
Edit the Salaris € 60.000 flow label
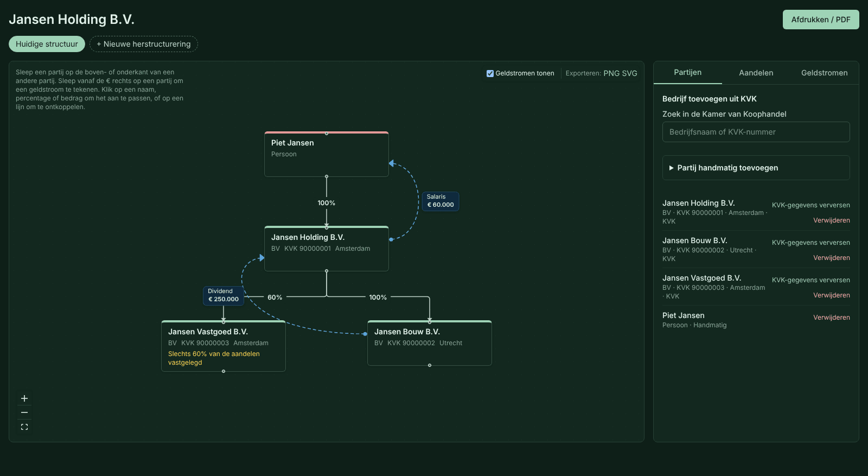click(x=441, y=201)
